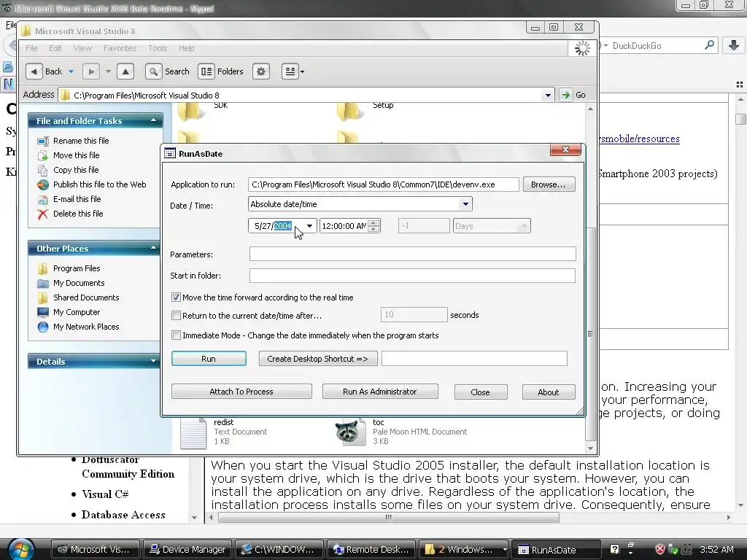Collapse the Other Places panel
Viewport: 747px width, 560px height.
click(153, 248)
